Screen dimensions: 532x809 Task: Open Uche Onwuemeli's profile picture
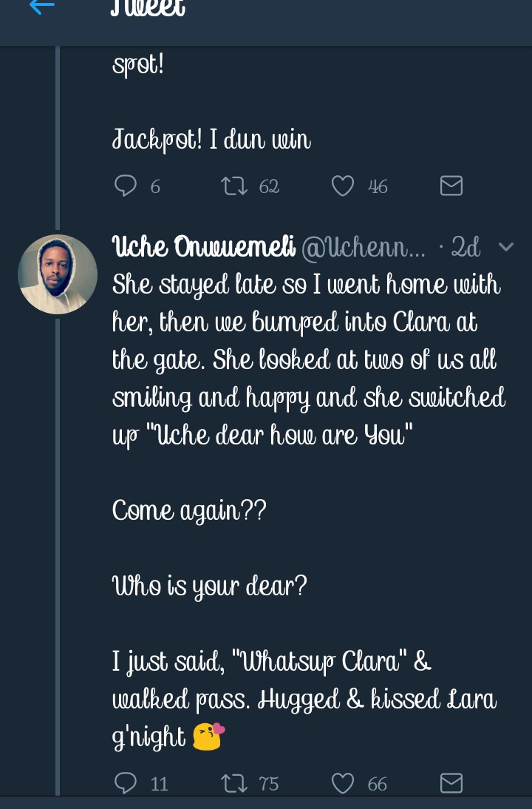58,274
